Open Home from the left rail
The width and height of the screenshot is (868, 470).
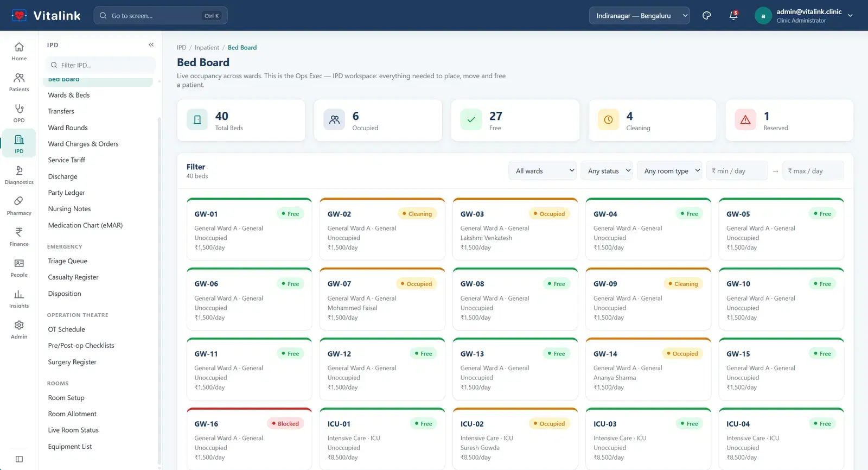[x=19, y=51]
